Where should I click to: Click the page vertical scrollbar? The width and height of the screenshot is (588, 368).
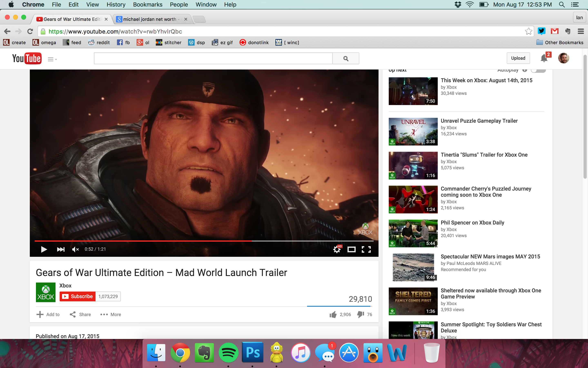(585, 117)
